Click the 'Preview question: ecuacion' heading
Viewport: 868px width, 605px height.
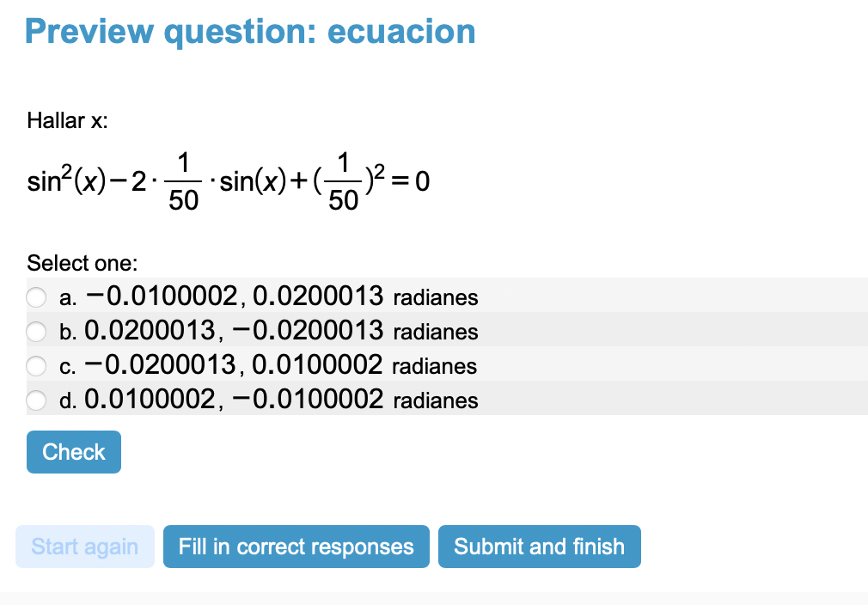250,32
